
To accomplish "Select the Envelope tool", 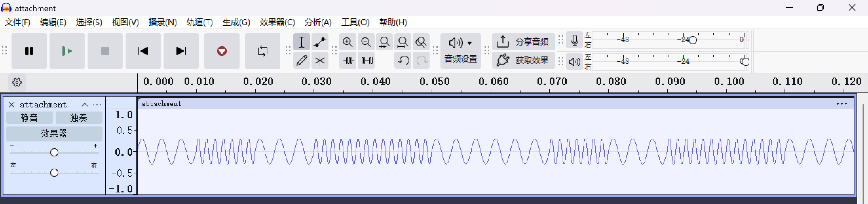I will tap(320, 42).
